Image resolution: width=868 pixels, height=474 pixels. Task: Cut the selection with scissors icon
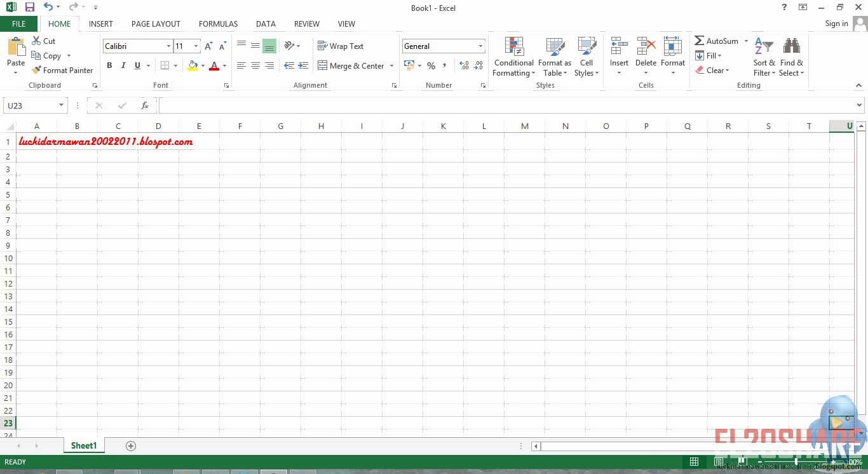36,41
